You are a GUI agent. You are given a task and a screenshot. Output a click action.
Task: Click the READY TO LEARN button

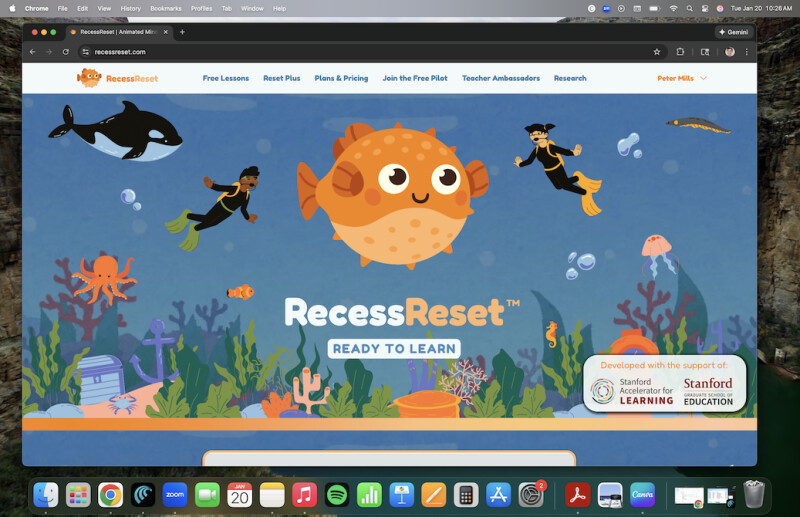pyautogui.click(x=394, y=349)
